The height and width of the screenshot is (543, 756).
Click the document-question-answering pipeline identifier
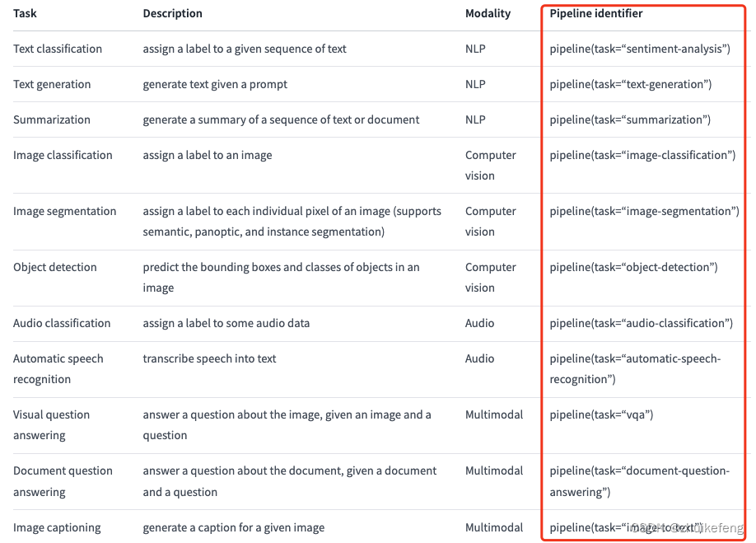pos(639,480)
